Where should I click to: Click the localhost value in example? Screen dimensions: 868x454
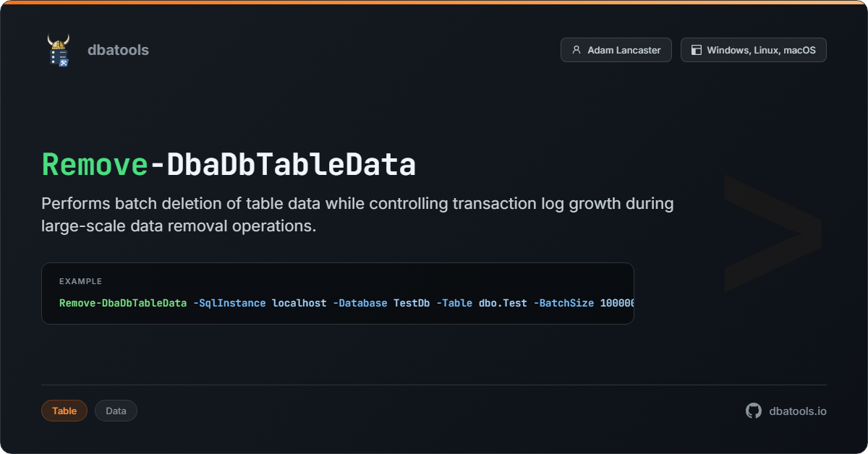click(x=299, y=303)
